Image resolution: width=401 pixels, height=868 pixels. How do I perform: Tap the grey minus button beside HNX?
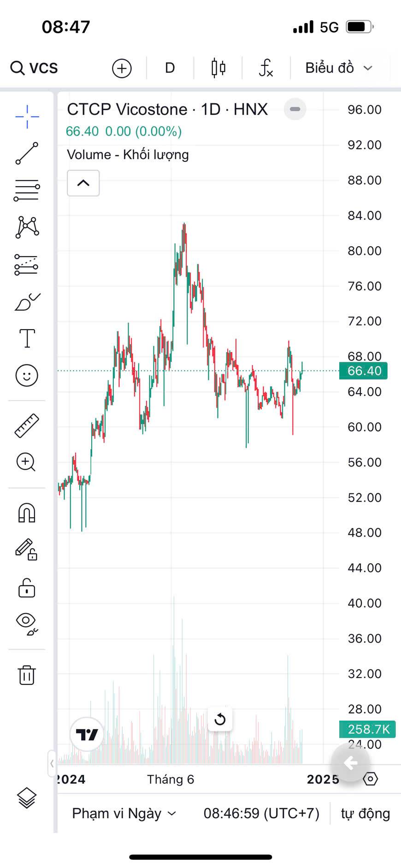295,109
